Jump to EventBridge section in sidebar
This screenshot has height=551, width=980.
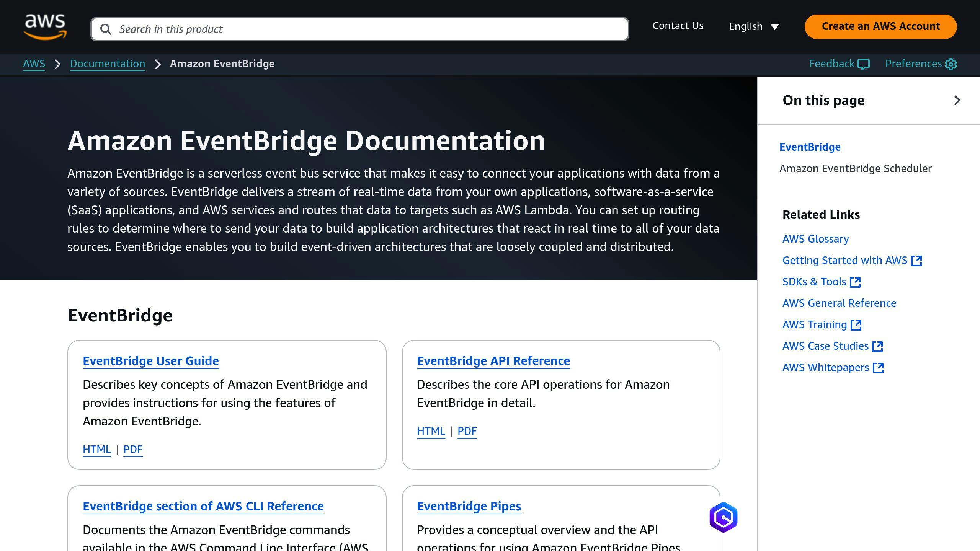[x=810, y=147]
